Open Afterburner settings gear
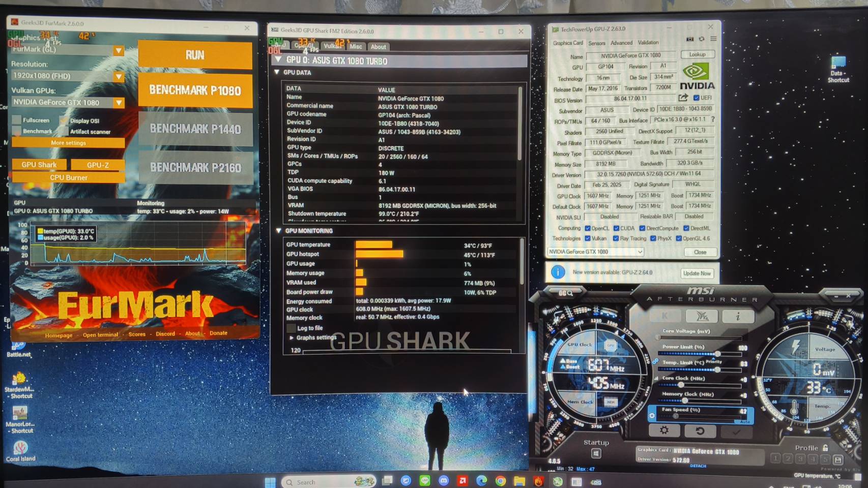Screen dimensions: 868x488 click(x=664, y=431)
